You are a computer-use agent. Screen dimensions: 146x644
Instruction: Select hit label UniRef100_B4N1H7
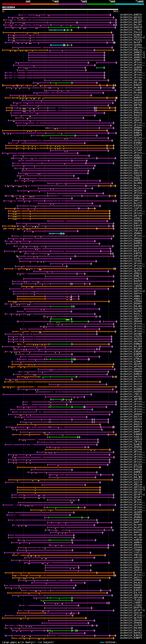click(131, 85)
